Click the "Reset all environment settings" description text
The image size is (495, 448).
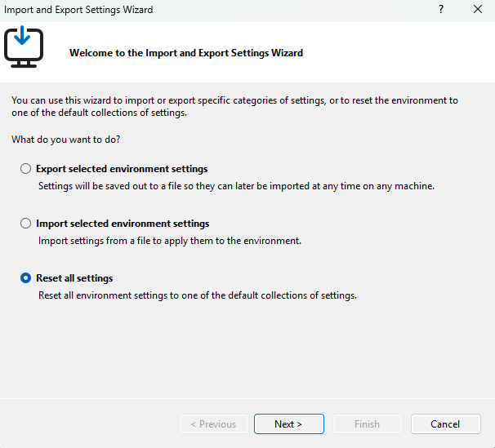coord(198,295)
